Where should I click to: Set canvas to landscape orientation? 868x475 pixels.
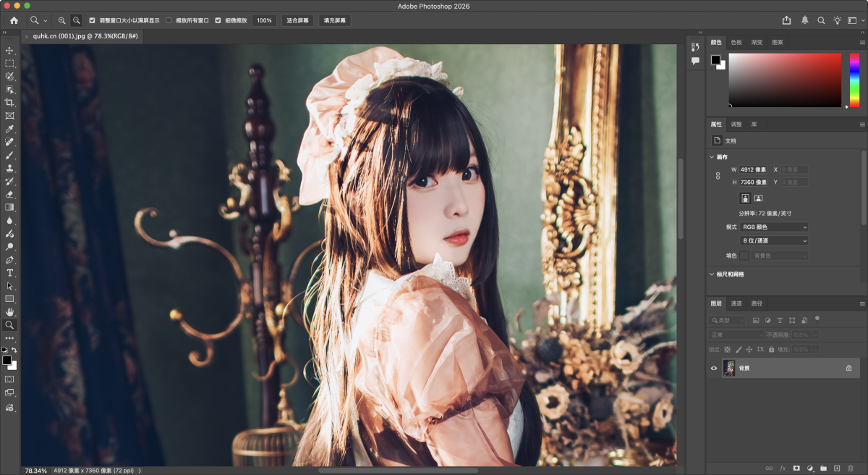pyautogui.click(x=758, y=198)
